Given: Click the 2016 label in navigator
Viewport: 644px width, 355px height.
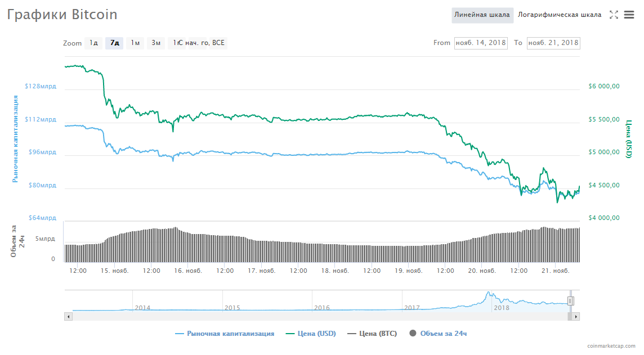Looking at the screenshot, I should pos(322,307).
